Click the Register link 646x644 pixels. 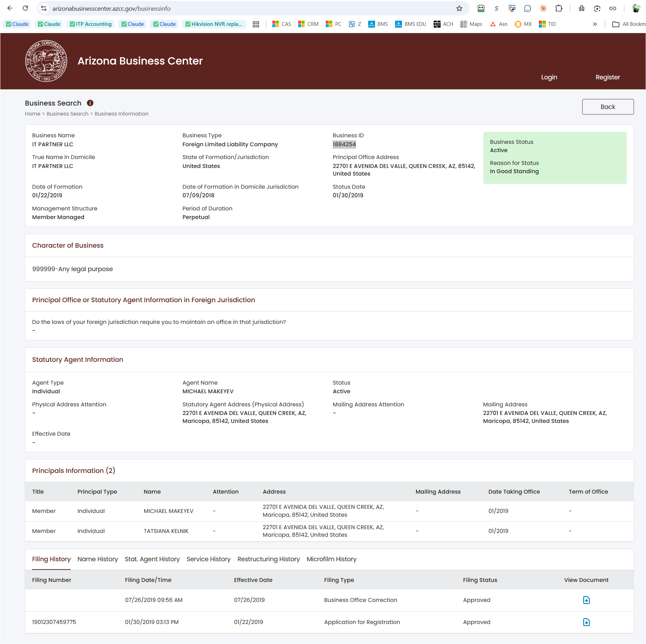point(608,77)
